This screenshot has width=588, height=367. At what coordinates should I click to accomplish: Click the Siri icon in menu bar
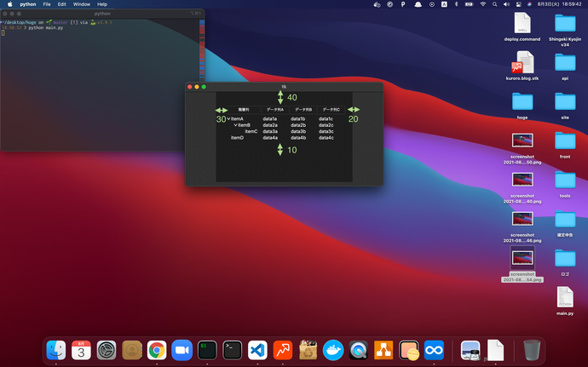(x=529, y=4)
